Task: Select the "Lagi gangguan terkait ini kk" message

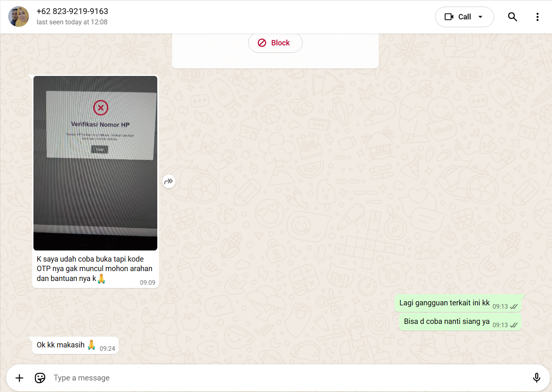Action: point(444,303)
